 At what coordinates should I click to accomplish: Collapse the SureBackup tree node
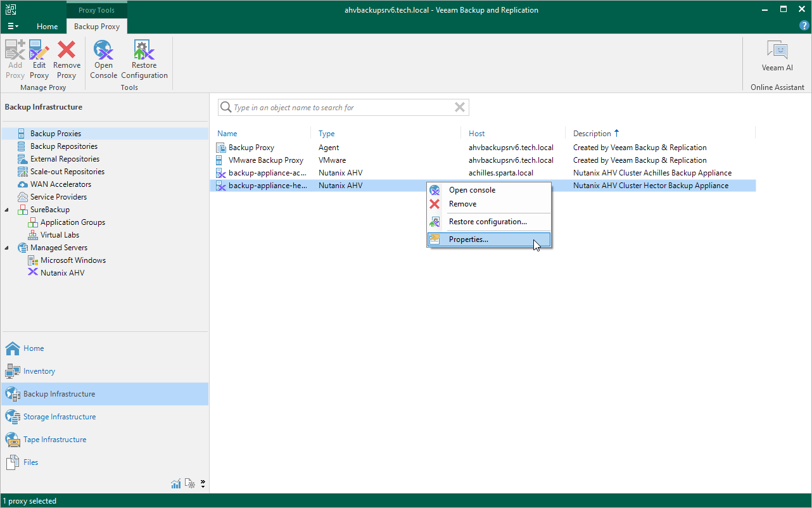pyautogui.click(x=7, y=210)
